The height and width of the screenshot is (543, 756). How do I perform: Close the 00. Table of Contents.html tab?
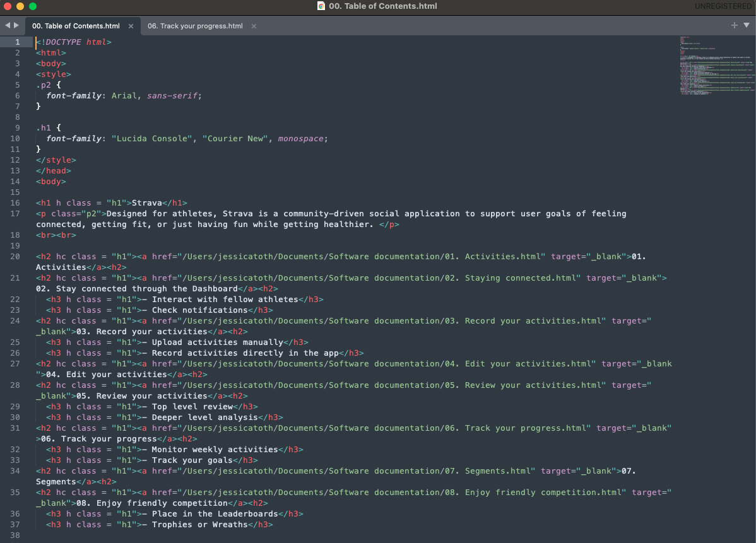[131, 26]
